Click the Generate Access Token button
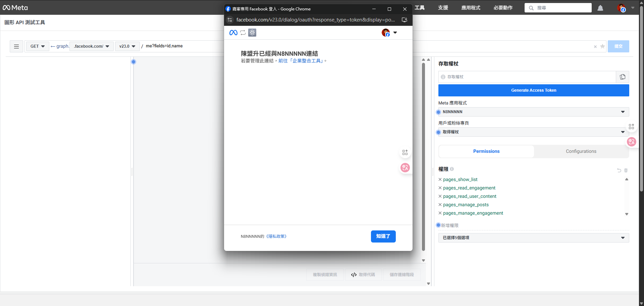644x306 pixels. point(533,90)
